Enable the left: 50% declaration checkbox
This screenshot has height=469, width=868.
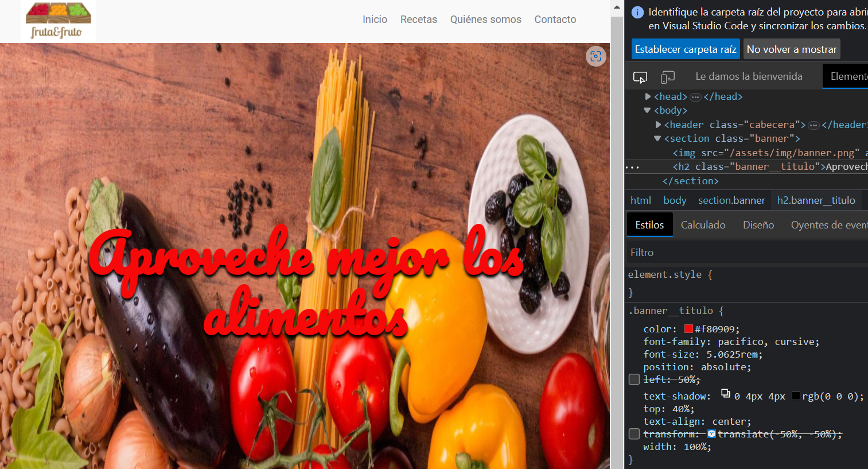634,379
